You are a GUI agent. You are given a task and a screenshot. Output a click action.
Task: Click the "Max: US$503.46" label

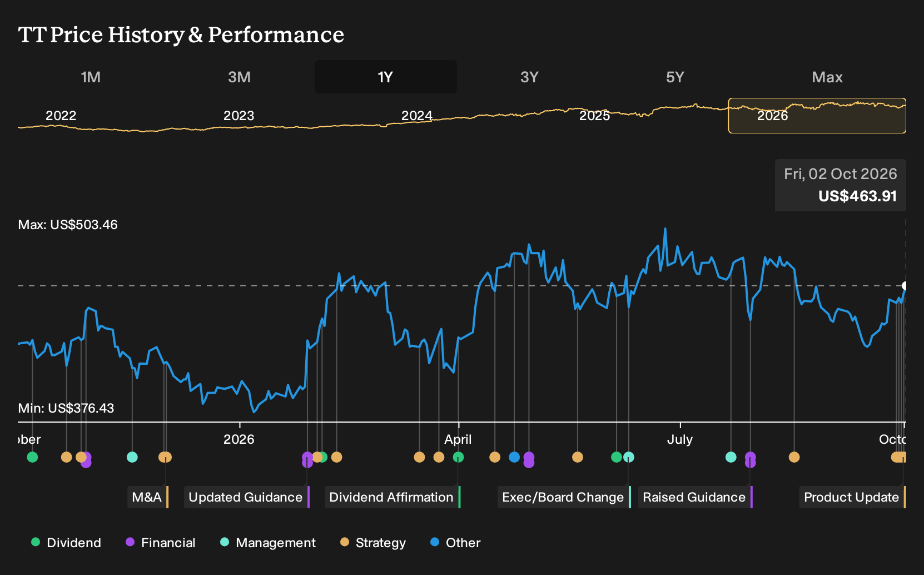[68, 225]
